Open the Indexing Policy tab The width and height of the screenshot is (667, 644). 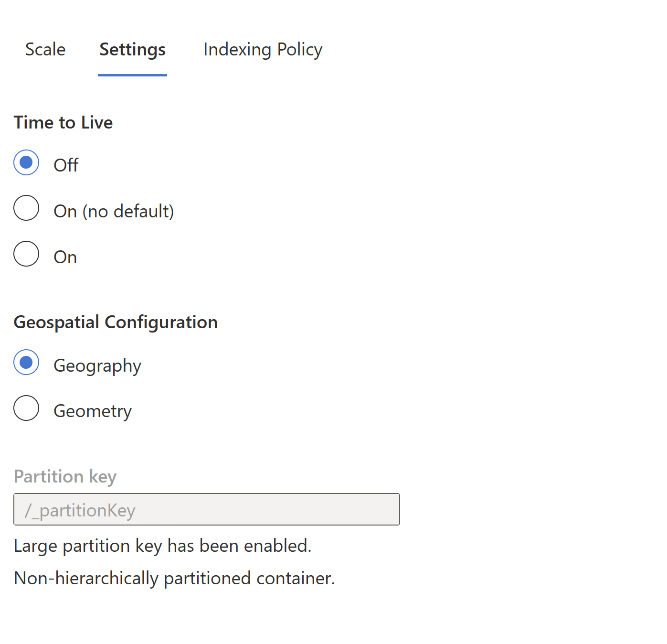click(262, 49)
